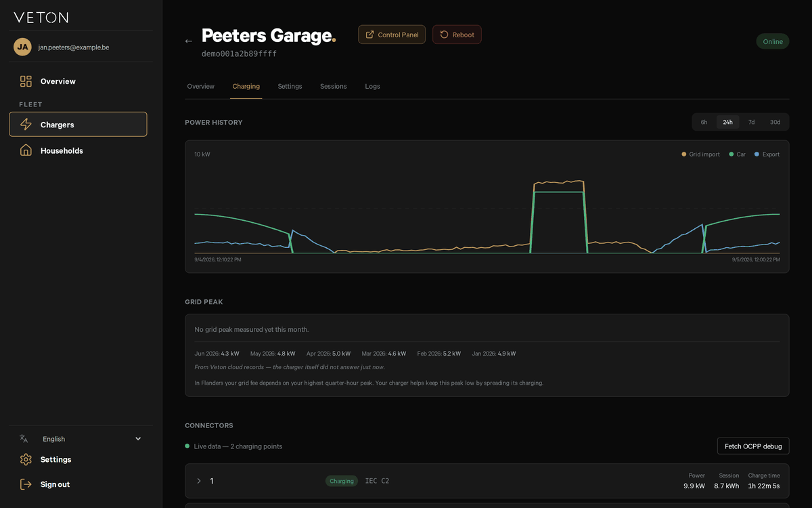Image resolution: width=812 pixels, height=508 pixels.
Task: Click the Reboot circular arrow icon
Action: click(x=445, y=35)
